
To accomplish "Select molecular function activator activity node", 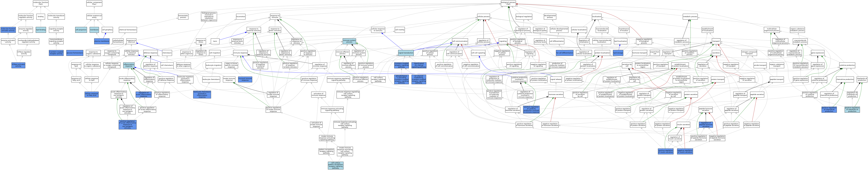I will pyautogui.click(x=8, y=30).
